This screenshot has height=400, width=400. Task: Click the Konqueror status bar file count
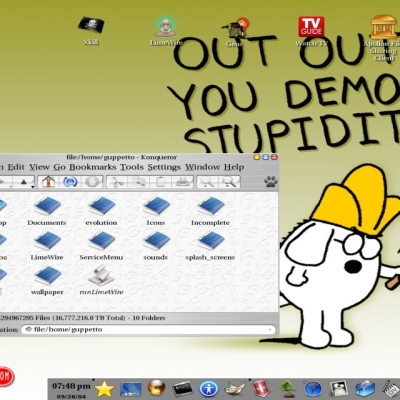click(x=83, y=318)
